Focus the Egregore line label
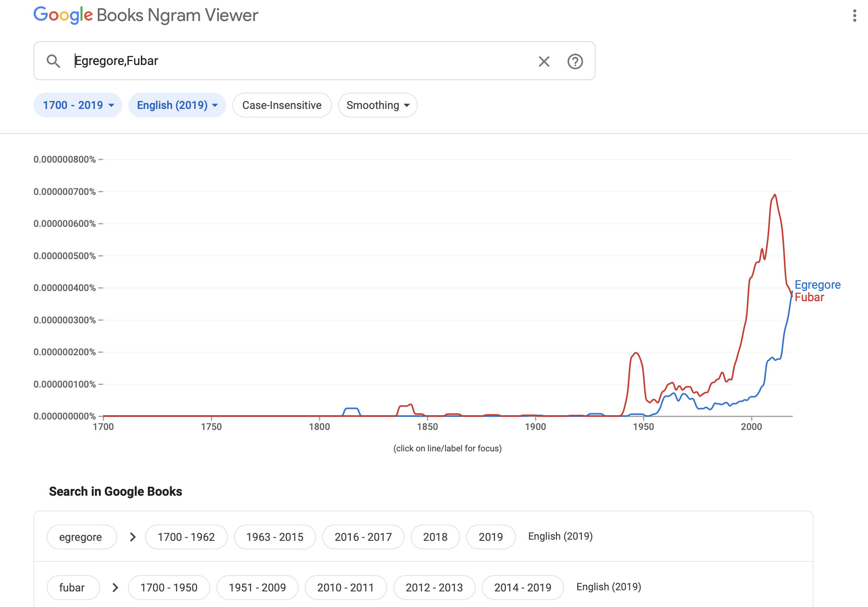The height and width of the screenshot is (607, 868). (x=817, y=285)
